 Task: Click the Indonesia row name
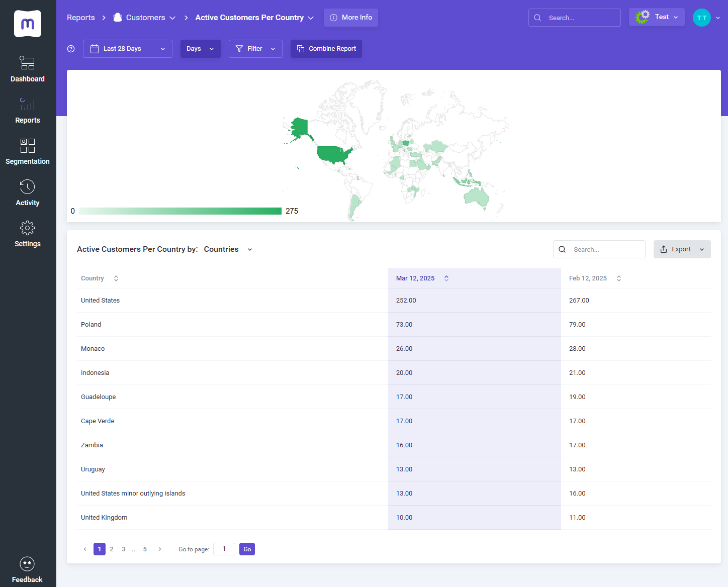pyautogui.click(x=95, y=373)
